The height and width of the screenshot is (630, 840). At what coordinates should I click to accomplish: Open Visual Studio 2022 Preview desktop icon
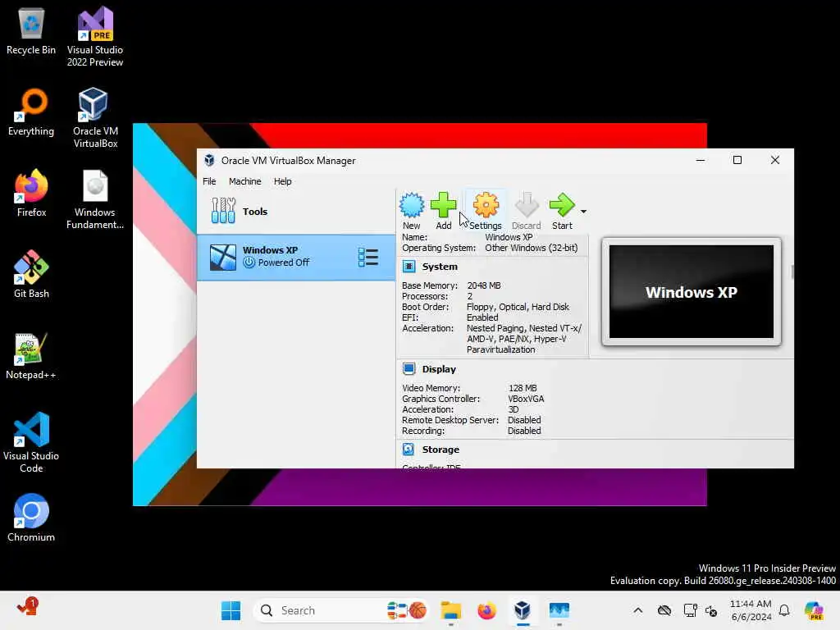(x=95, y=37)
